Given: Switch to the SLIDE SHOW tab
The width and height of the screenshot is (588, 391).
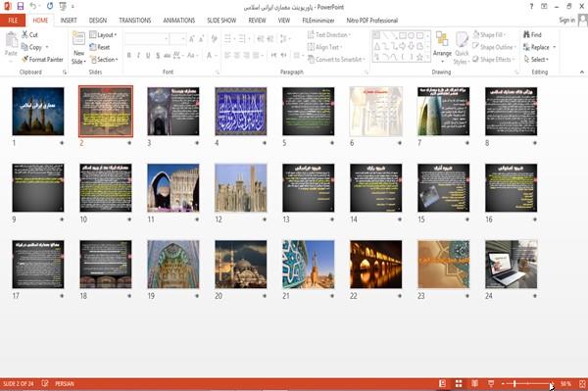Looking at the screenshot, I should 221,21.
